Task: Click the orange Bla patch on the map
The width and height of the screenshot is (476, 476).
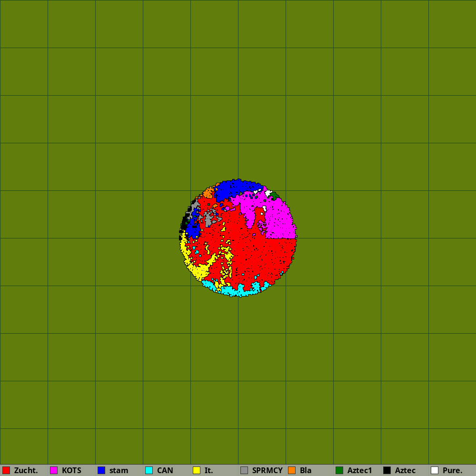Action: tap(208, 193)
